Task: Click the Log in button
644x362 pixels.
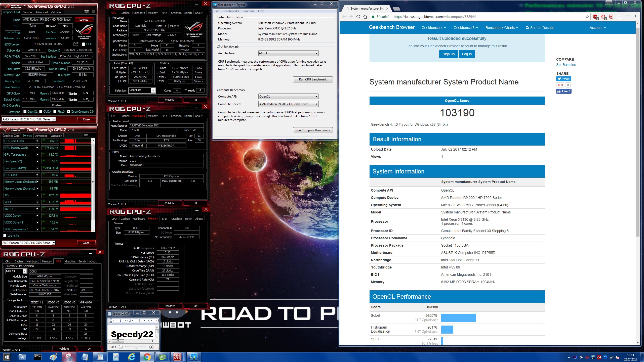Action: [467, 54]
